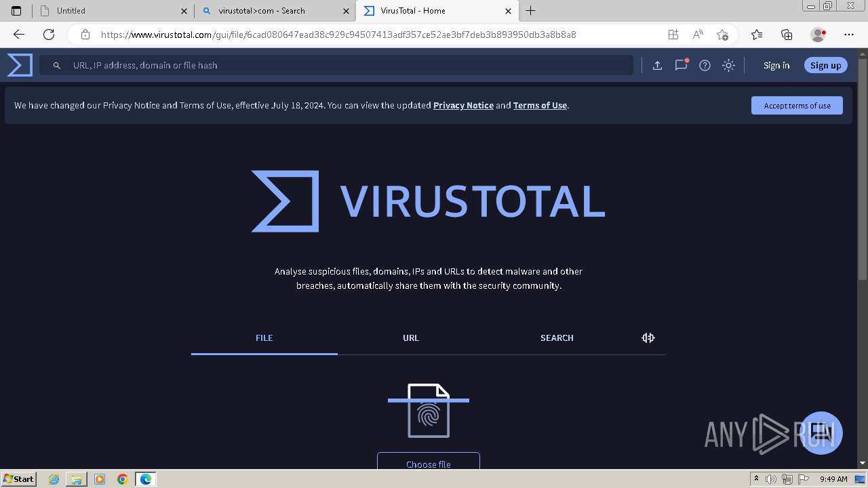Click the upload file icon in header
The width and height of the screenshot is (868, 488).
[657, 65]
